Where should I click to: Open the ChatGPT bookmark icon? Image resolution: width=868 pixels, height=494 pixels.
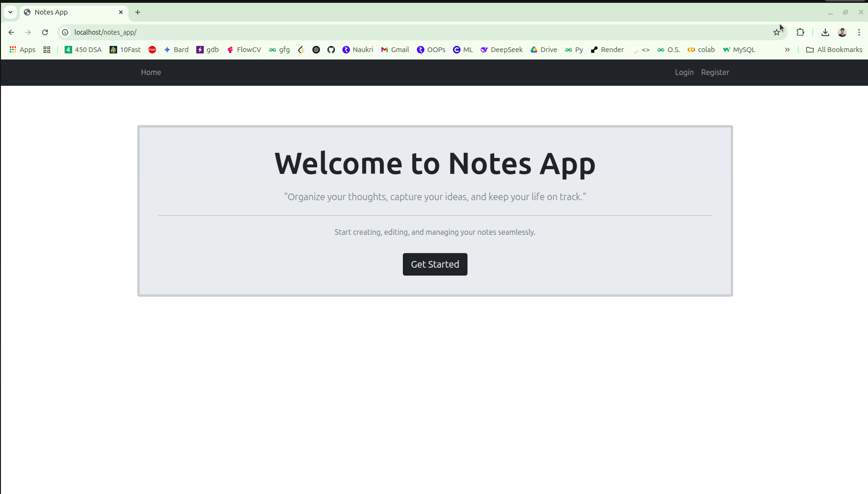(x=316, y=50)
